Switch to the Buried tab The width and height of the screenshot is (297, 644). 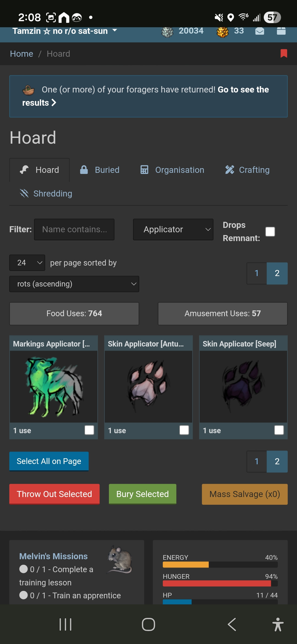(100, 170)
